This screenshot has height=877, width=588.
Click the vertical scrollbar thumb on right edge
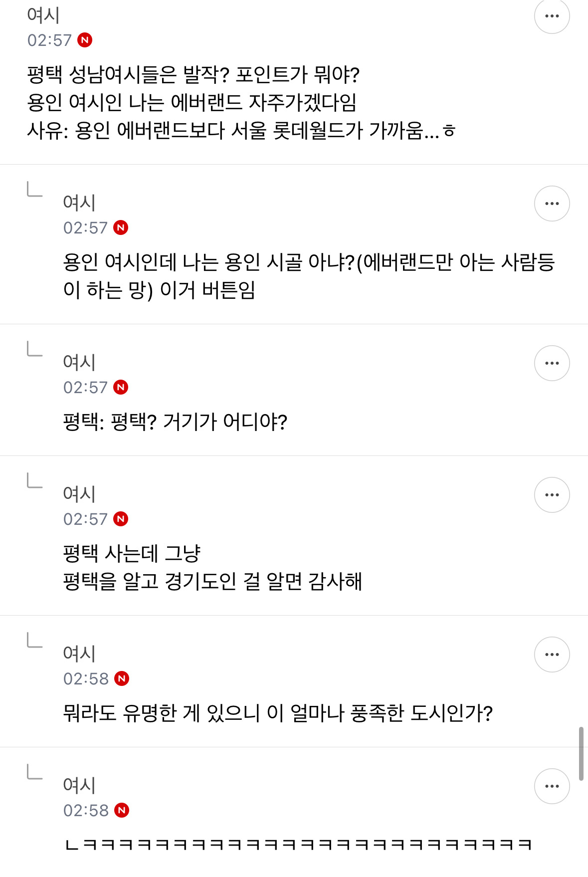tap(581, 753)
